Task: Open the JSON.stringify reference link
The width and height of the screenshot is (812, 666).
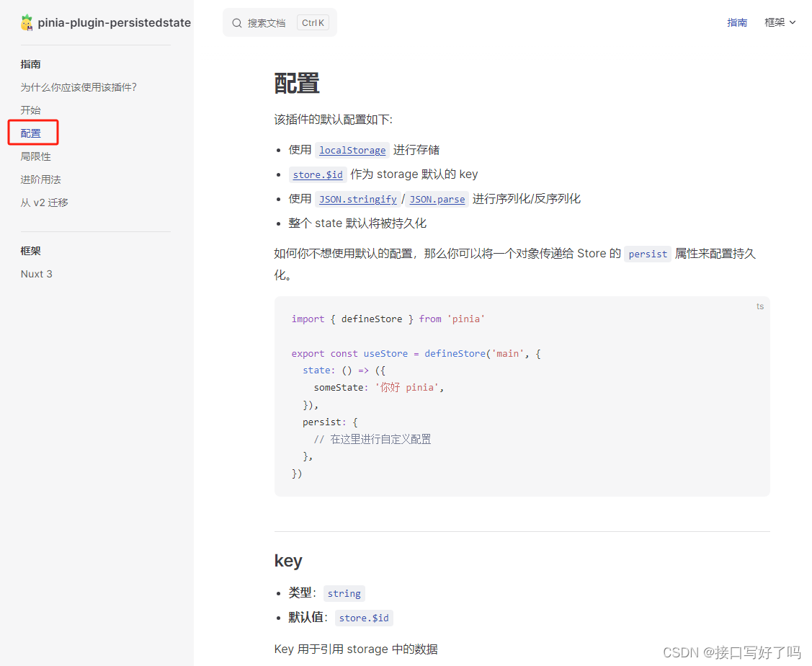Action: pyautogui.click(x=358, y=199)
